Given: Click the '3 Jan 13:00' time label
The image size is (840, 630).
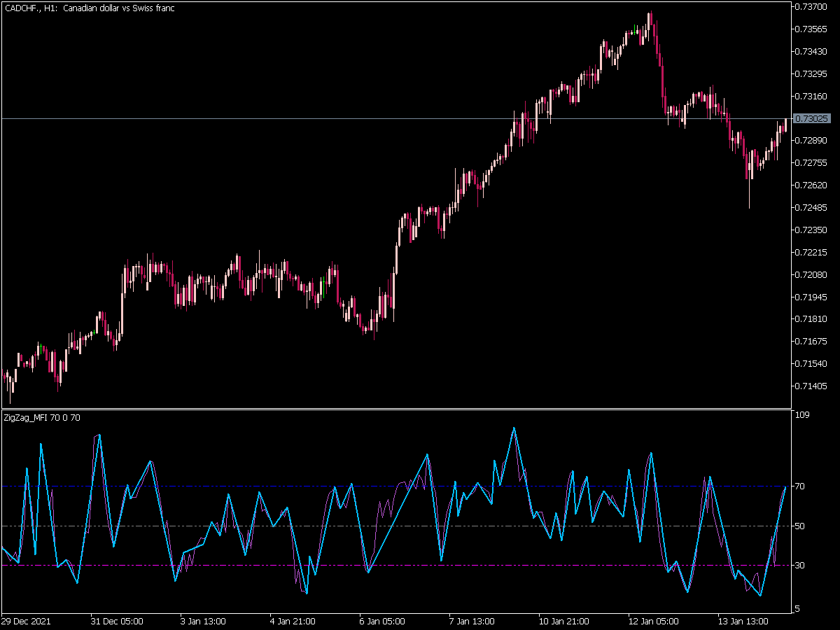Looking at the screenshot, I should coord(203,621).
